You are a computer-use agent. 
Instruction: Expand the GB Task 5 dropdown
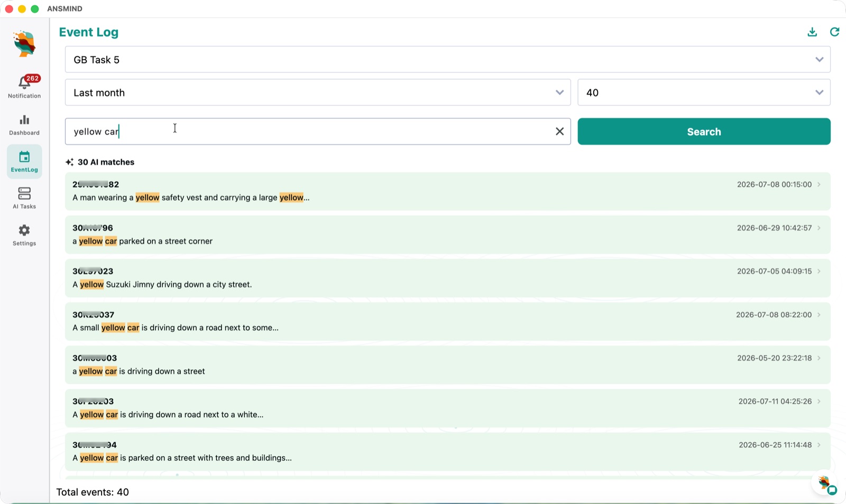tap(447, 59)
